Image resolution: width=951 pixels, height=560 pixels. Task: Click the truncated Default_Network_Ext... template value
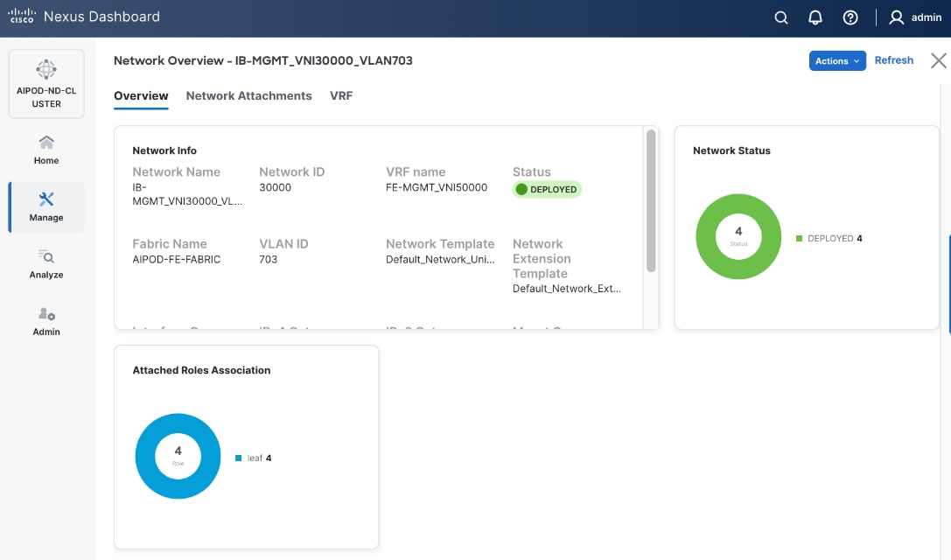(566, 288)
